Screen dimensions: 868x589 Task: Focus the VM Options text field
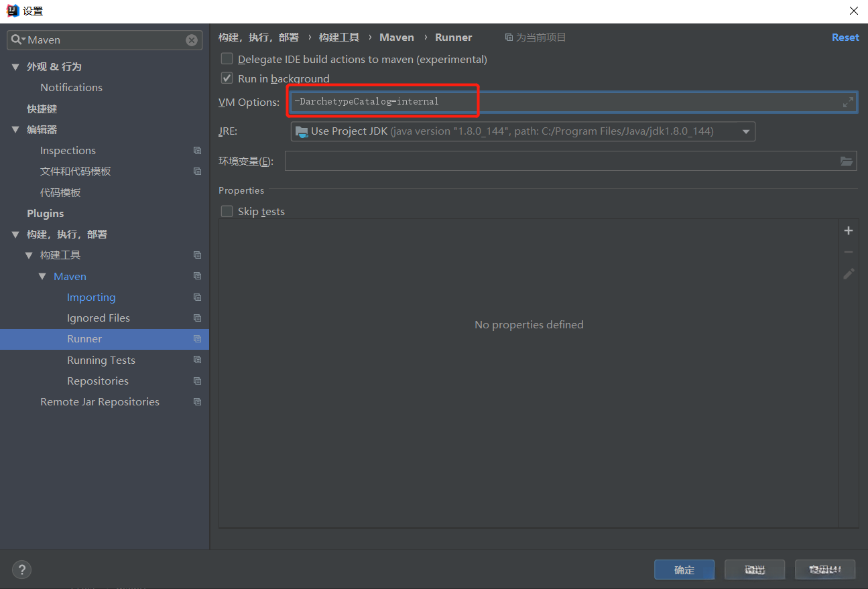tap(574, 102)
